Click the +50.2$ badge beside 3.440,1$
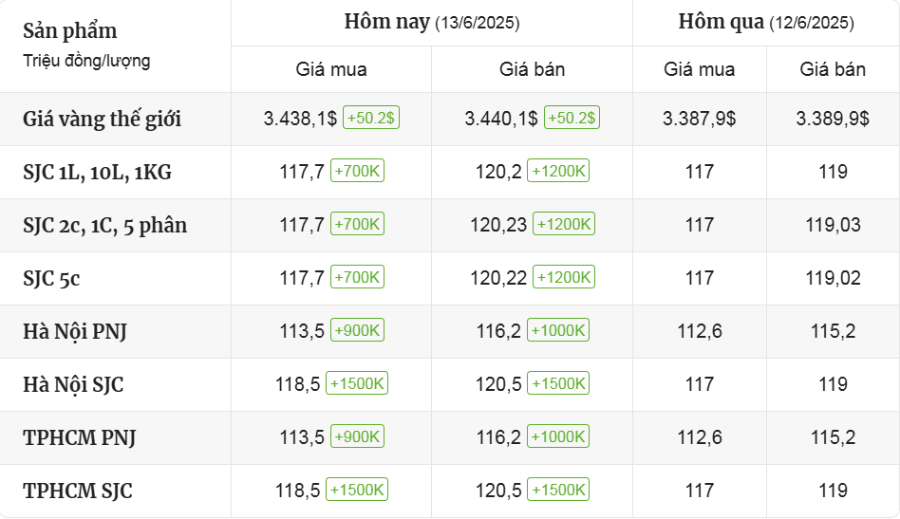 (572, 118)
